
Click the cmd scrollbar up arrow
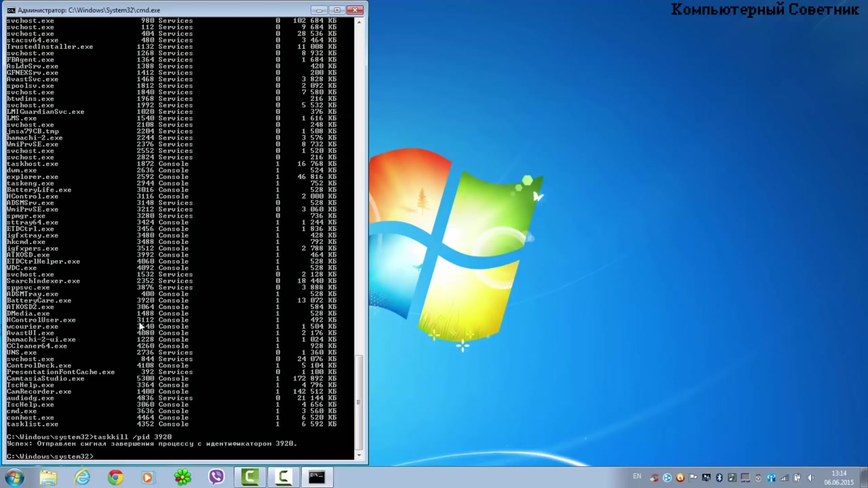359,22
